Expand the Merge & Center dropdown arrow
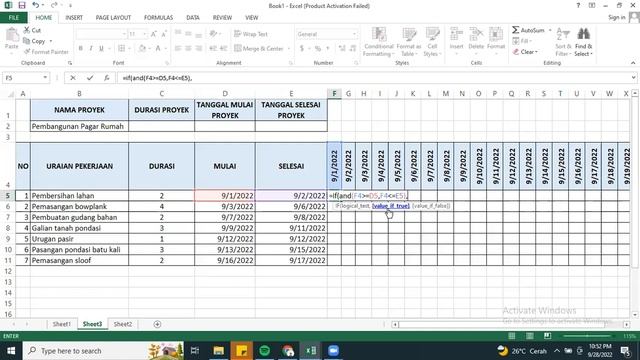 pyautogui.click(x=289, y=49)
